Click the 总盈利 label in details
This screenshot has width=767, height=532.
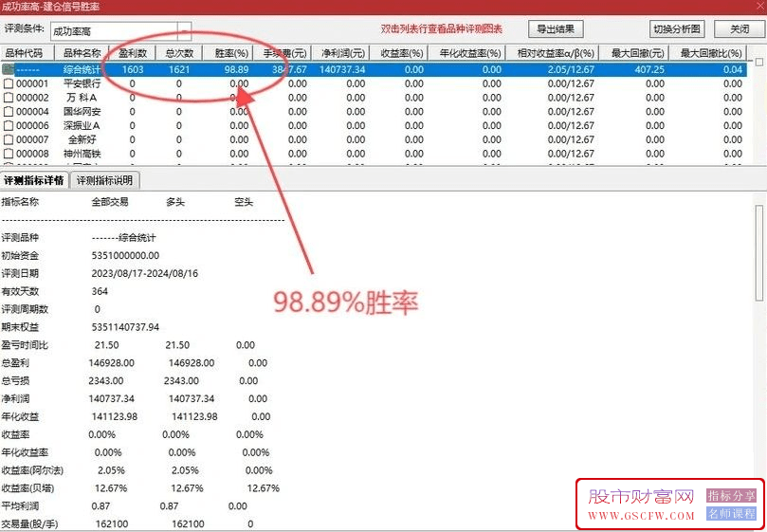pyautogui.click(x=16, y=362)
